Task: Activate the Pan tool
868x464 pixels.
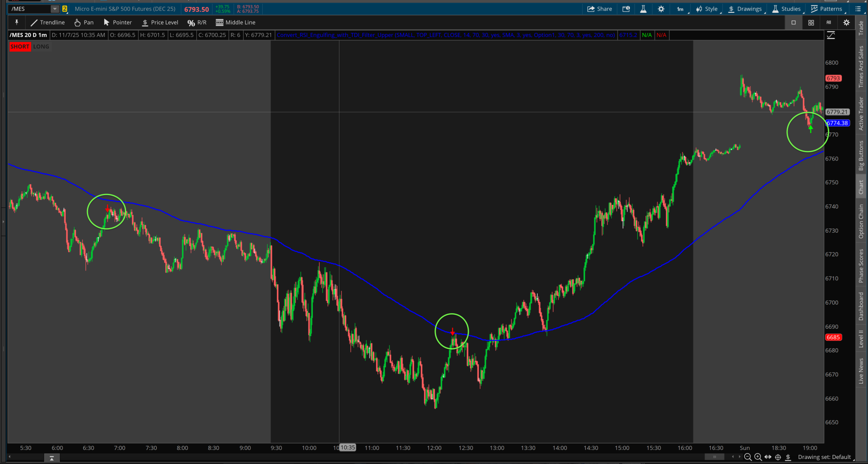Action: 84,22
